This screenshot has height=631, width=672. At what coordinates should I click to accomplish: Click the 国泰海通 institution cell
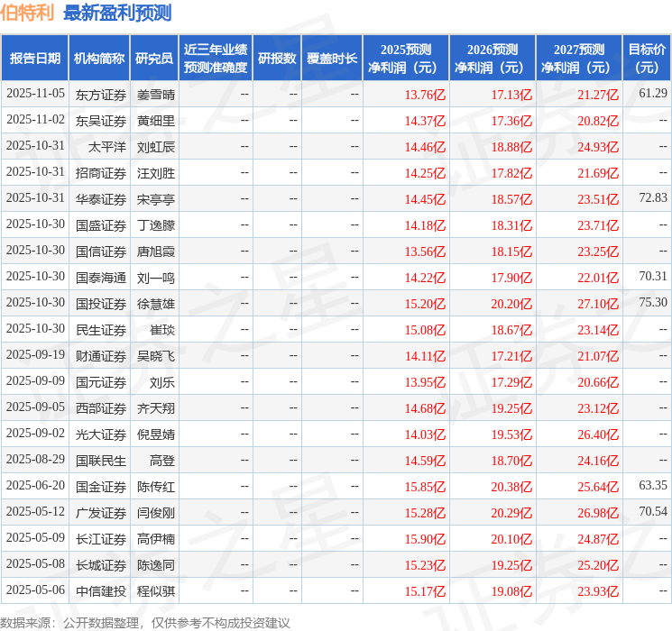pos(101,278)
